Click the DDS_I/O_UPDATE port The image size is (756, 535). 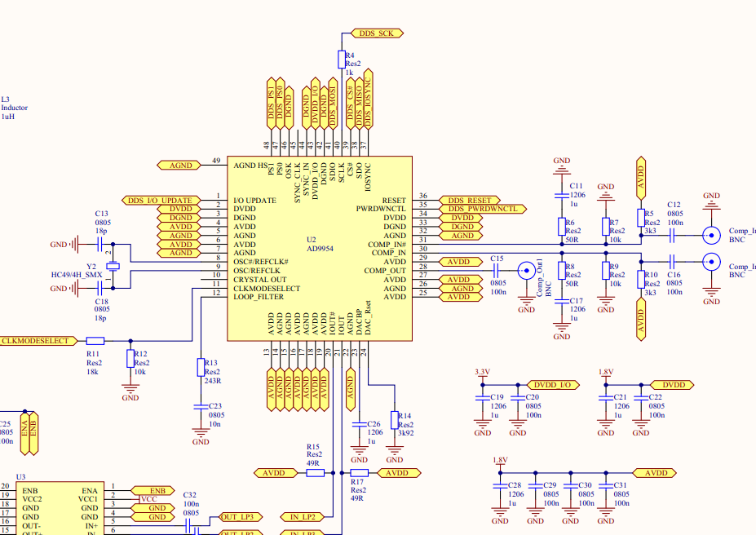(161, 200)
